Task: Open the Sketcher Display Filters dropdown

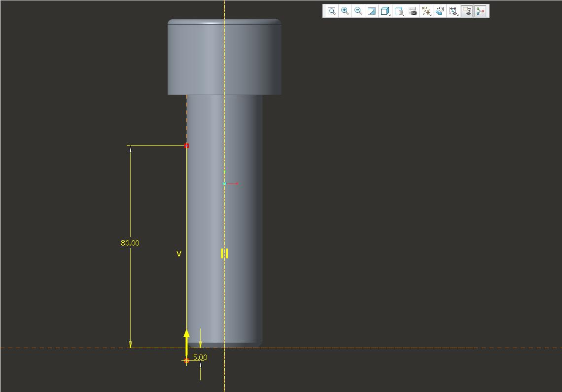Action: point(454,11)
